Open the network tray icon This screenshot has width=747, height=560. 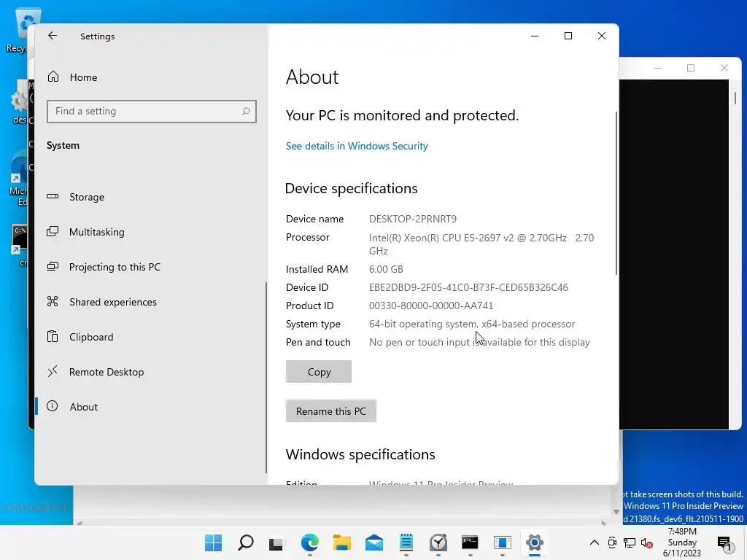[630, 542]
